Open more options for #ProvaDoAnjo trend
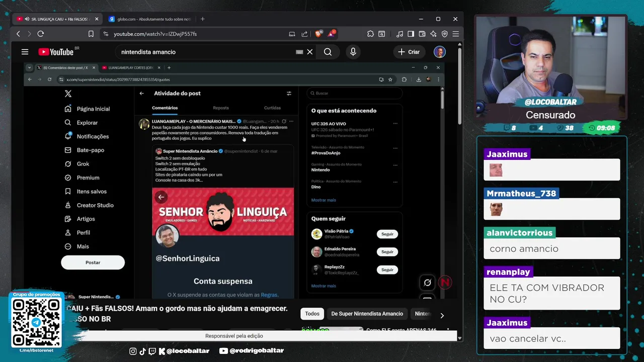644x362 pixels. 395,148
